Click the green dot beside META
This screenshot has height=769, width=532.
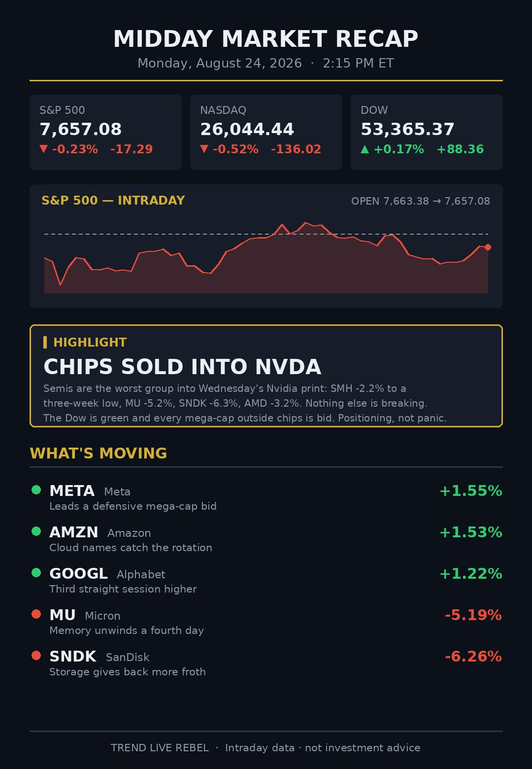(x=36, y=489)
